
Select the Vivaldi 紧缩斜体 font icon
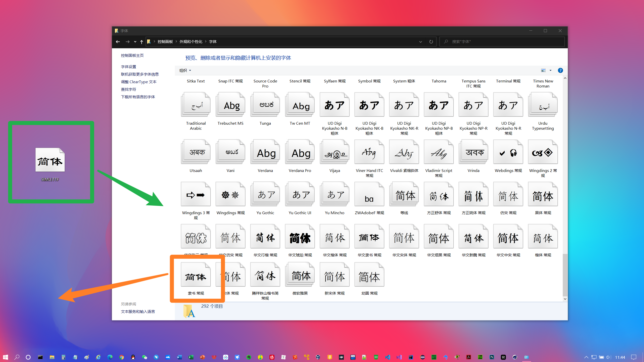404,152
